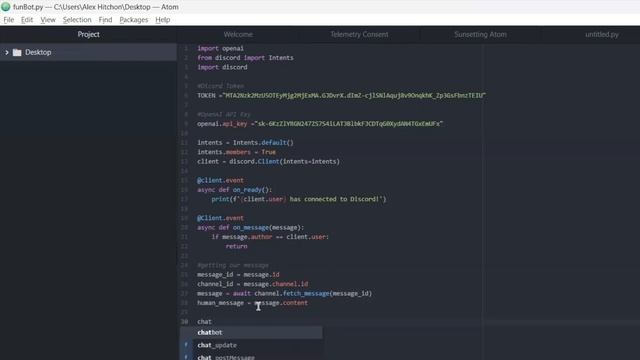Image resolution: width=640 pixels, height=360 pixels.
Task: Click the openai.api_key assignment line
Action: pyautogui.click(x=320, y=124)
